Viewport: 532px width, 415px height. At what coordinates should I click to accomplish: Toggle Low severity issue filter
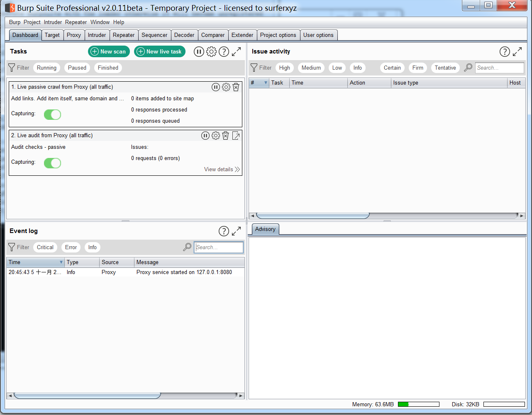[337, 68]
